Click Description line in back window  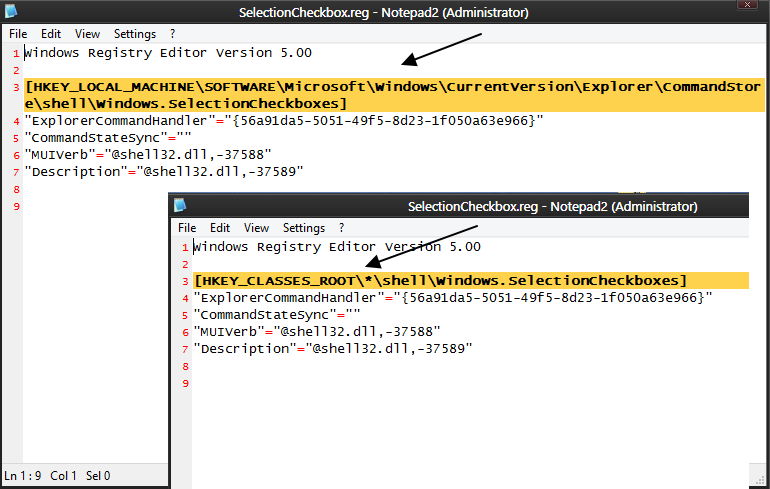click(x=164, y=172)
